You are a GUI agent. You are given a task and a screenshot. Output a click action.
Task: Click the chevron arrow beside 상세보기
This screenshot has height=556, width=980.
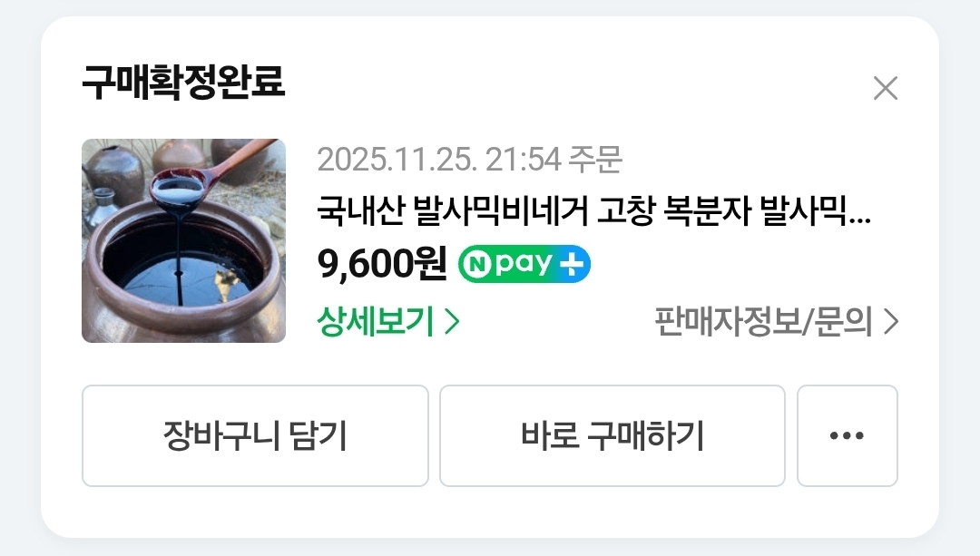point(452,322)
